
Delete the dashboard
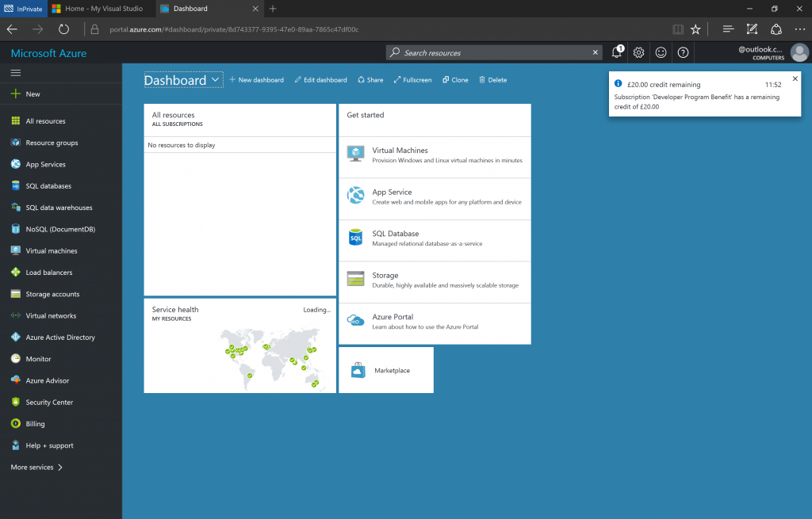click(492, 80)
